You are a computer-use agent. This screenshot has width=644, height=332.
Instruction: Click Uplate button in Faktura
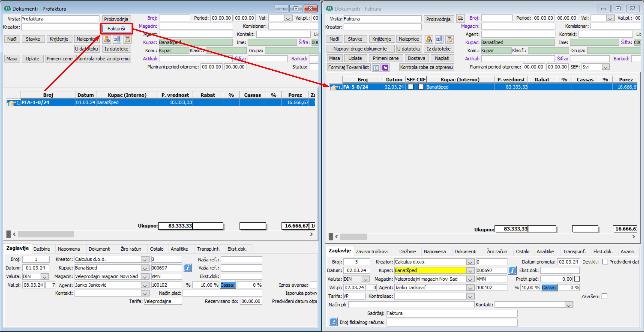coord(355,58)
